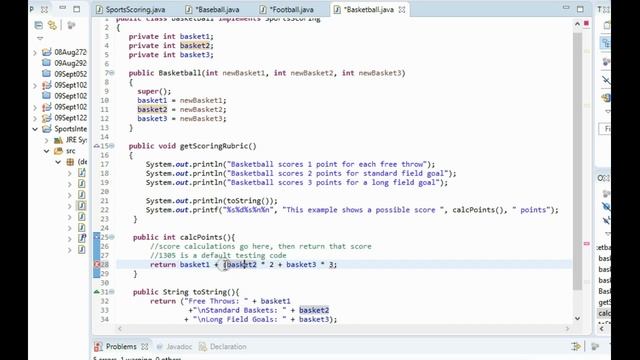Select calc entry in Outline view

tap(604, 313)
